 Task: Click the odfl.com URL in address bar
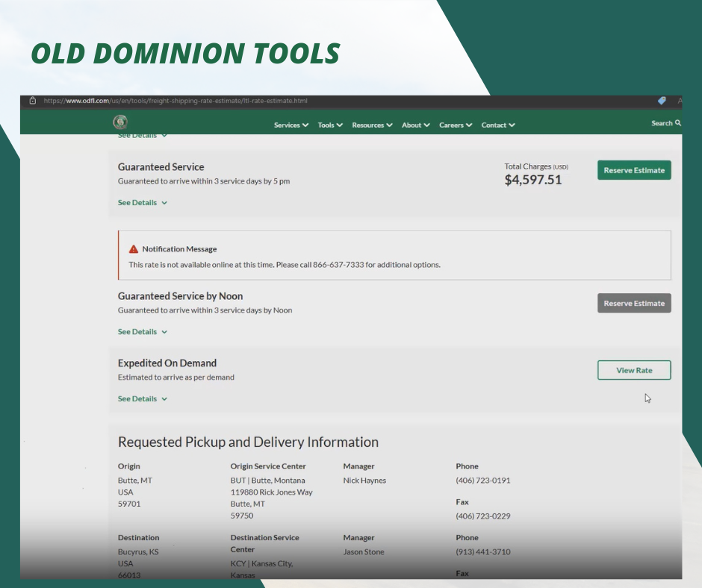[x=175, y=101]
